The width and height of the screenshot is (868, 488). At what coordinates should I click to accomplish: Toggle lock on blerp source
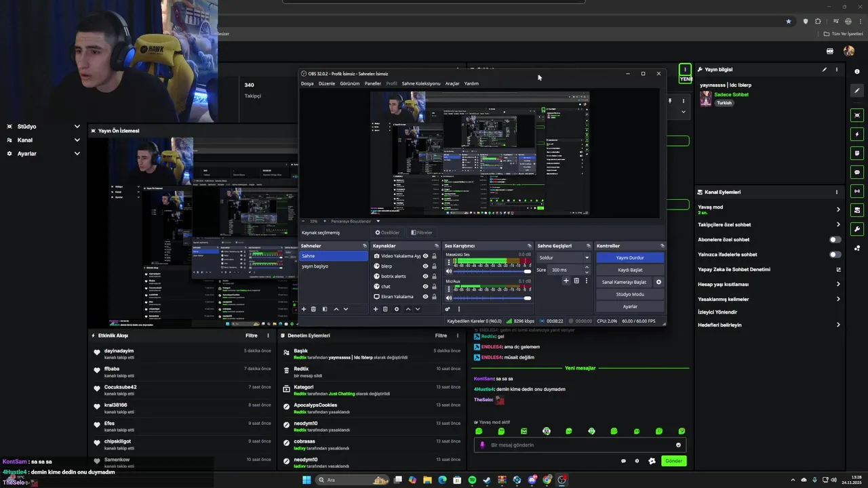tap(434, 266)
